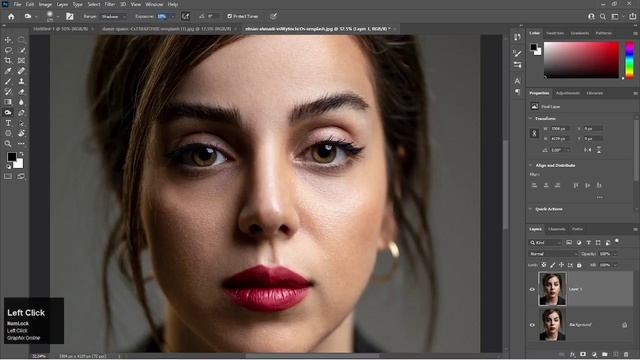
Task: Select the Brush tool
Action: (x=8, y=81)
